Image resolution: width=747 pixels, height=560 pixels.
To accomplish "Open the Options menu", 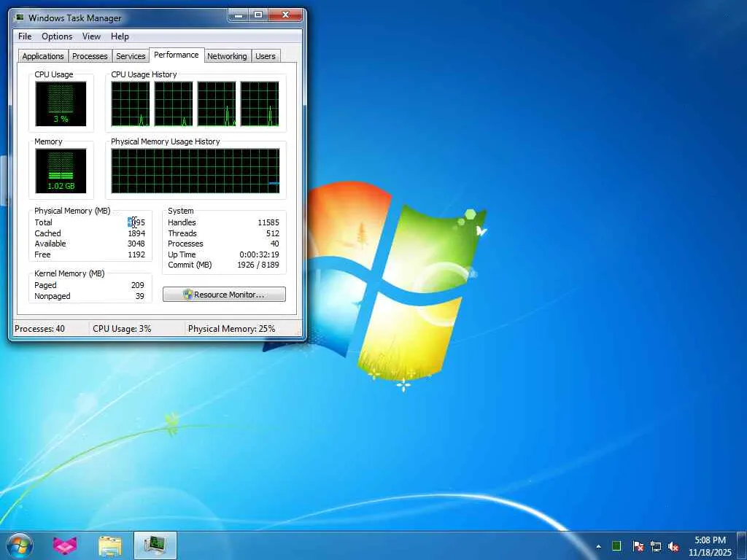I will (57, 36).
